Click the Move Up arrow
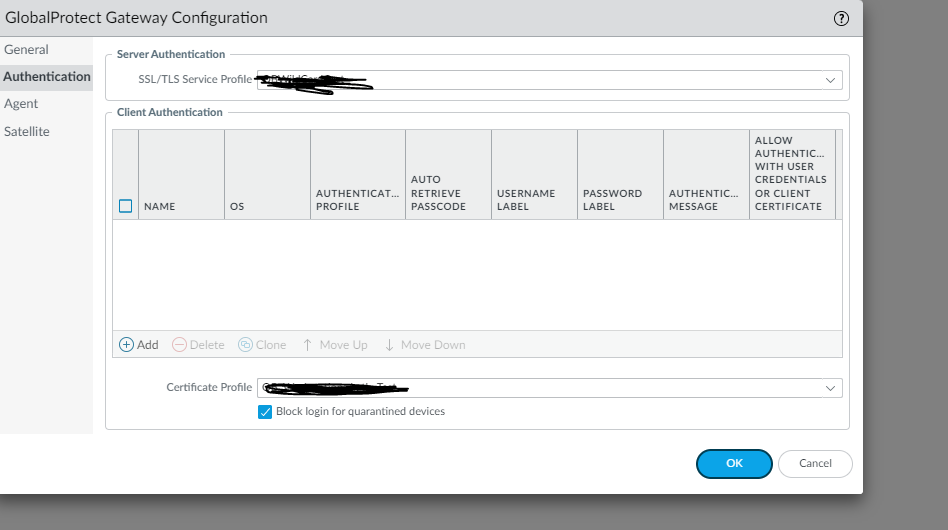Image resolution: width=948 pixels, height=530 pixels. click(x=307, y=344)
